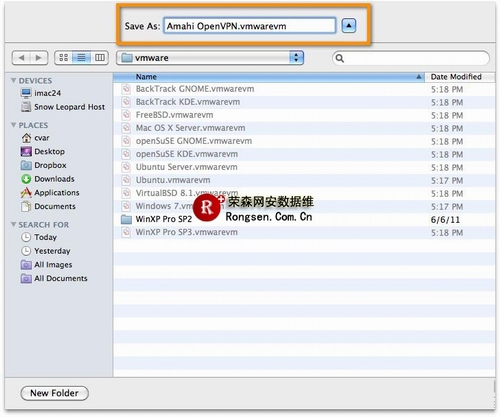The height and width of the screenshot is (417, 500).
Task: Collapse the PLACES section triangle
Action: (x=13, y=125)
